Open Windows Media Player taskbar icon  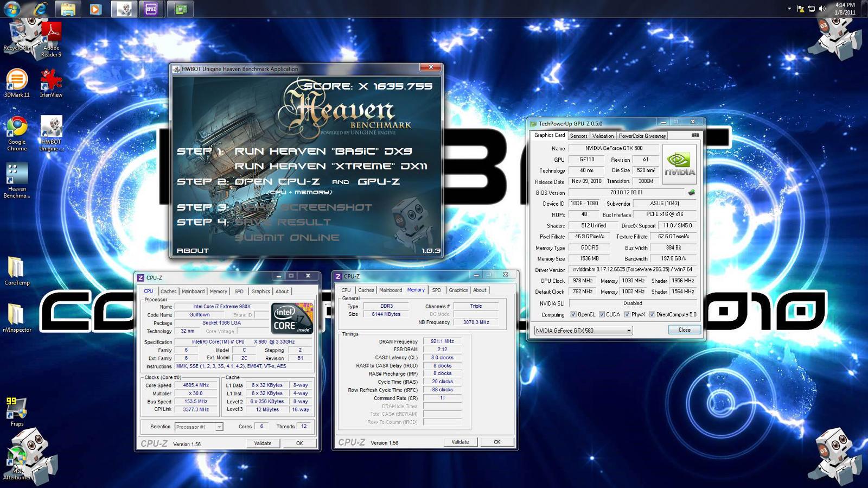click(x=95, y=9)
